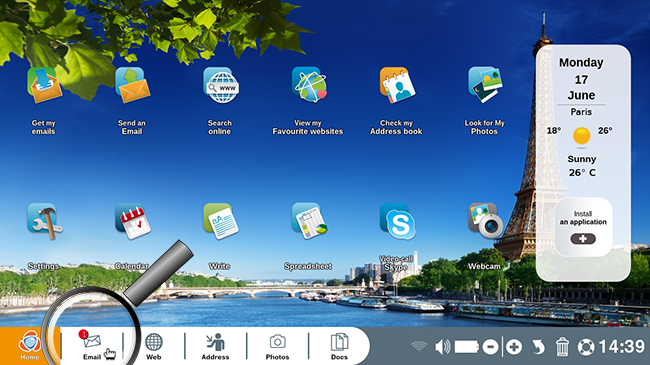Open Settings hammer and wrench icon
This screenshot has height=365, width=650.
click(x=44, y=221)
